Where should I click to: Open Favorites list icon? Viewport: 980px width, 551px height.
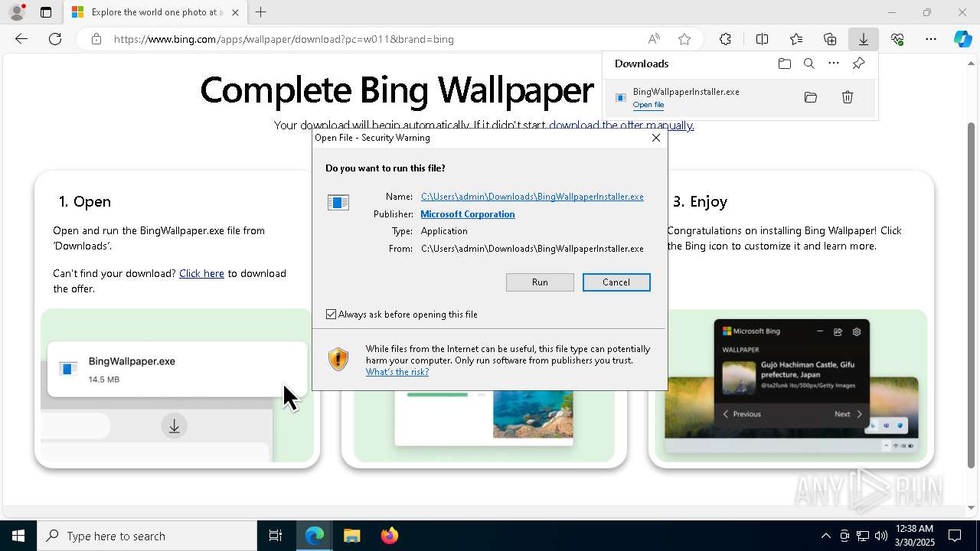click(796, 39)
